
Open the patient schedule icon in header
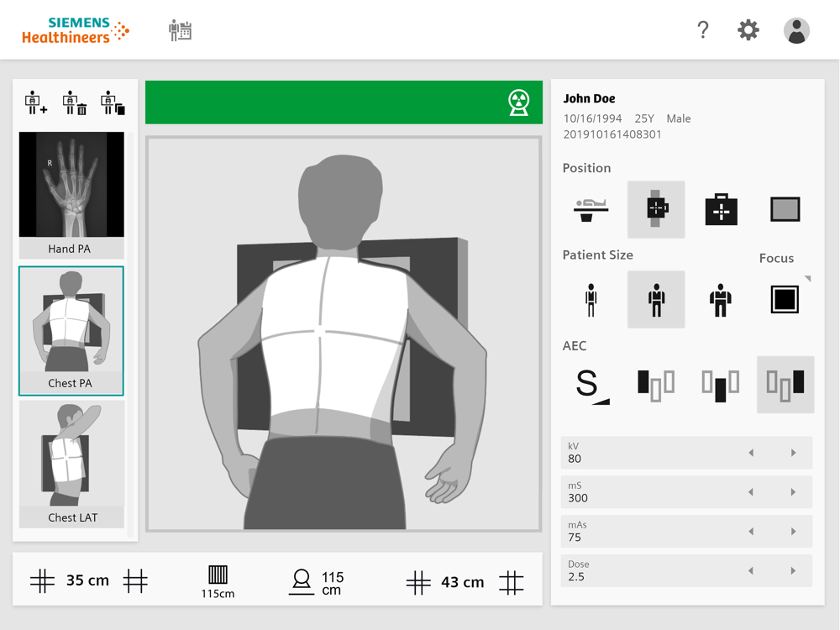click(181, 30)
